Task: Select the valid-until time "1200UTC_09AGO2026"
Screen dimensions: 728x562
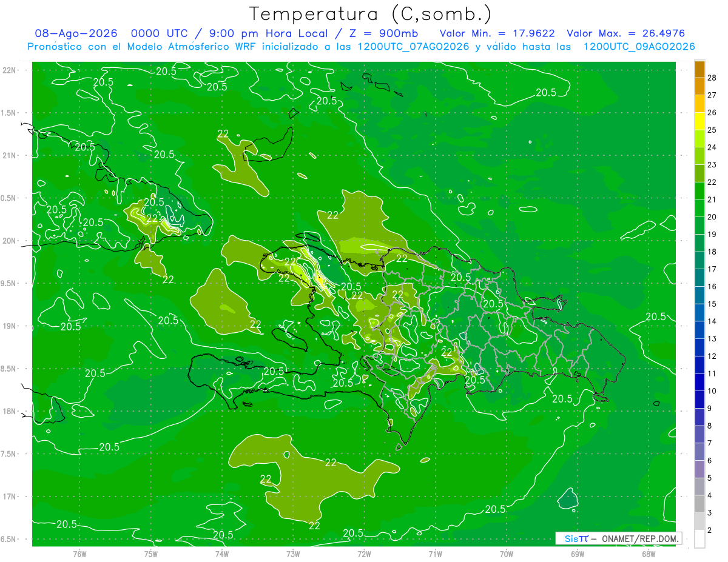Action: coord(638,47)
